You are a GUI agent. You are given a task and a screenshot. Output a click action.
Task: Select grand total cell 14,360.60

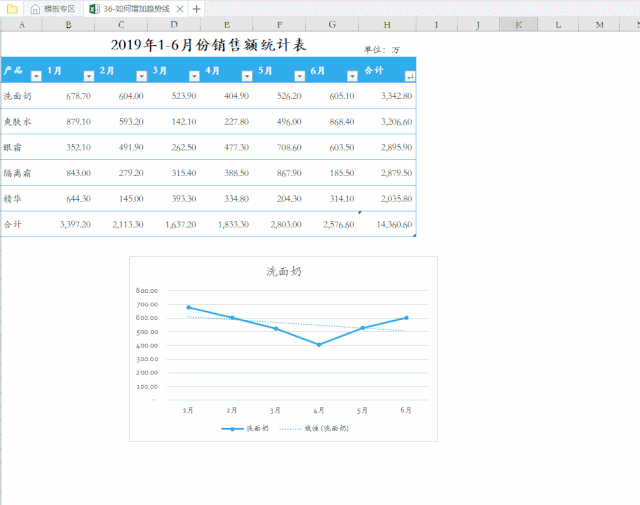coord(387,225)
